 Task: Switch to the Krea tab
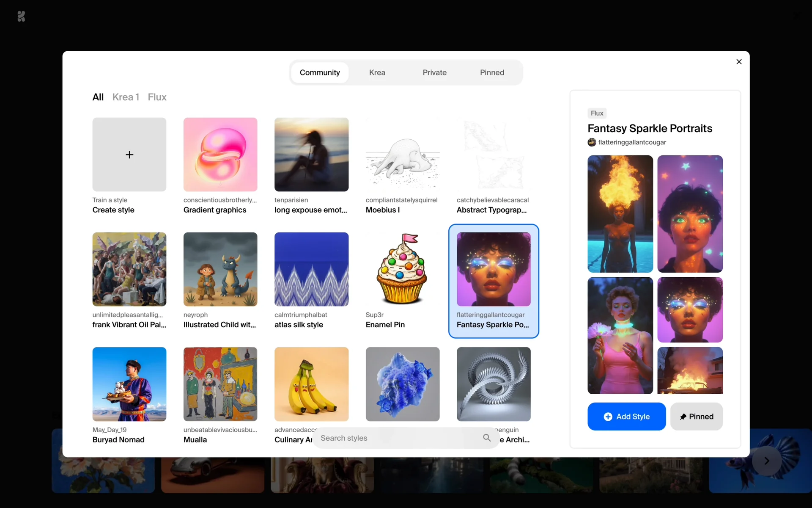coord(377,72)
